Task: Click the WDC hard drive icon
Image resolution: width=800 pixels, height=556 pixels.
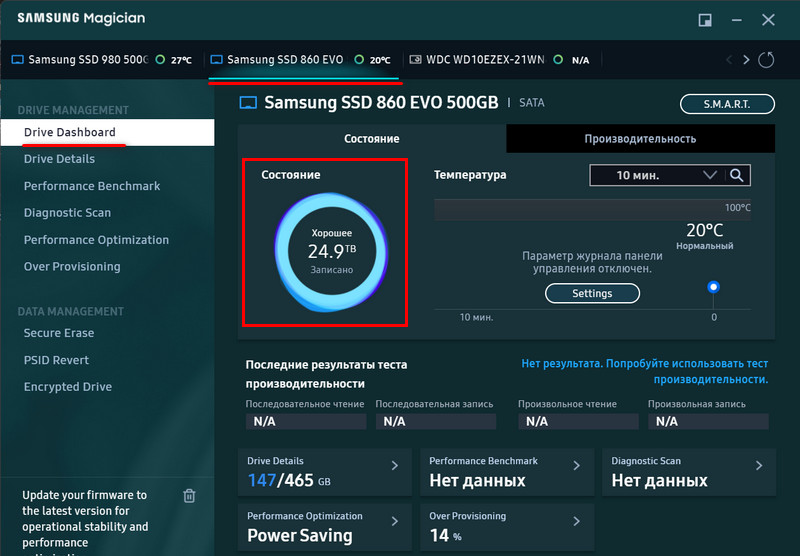Action: [415, 60]
